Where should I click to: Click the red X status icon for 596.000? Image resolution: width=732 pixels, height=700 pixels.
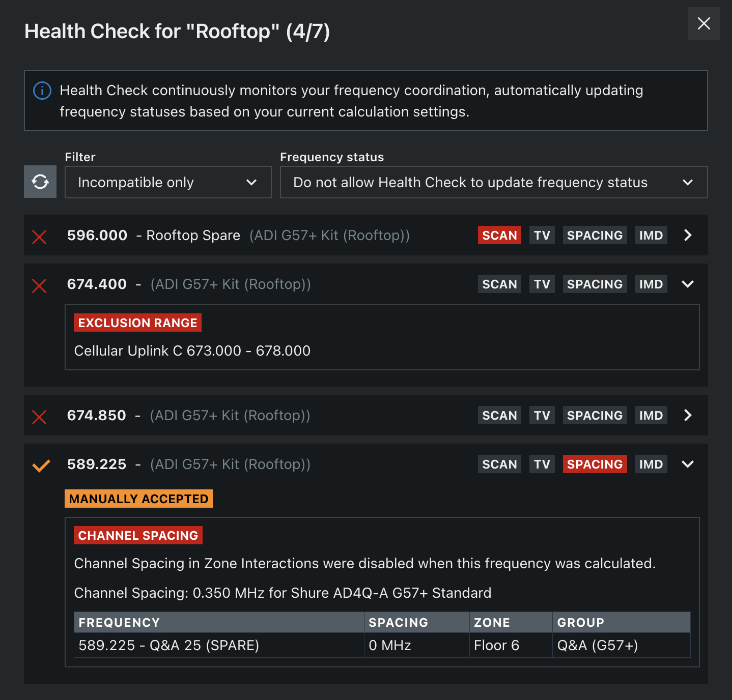(x=39, y=236)
